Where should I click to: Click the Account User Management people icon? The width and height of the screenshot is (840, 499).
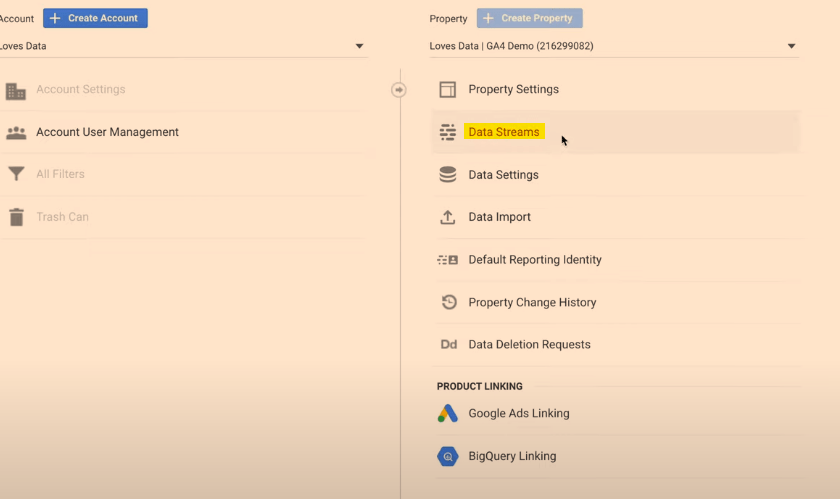tap(16, 132)
